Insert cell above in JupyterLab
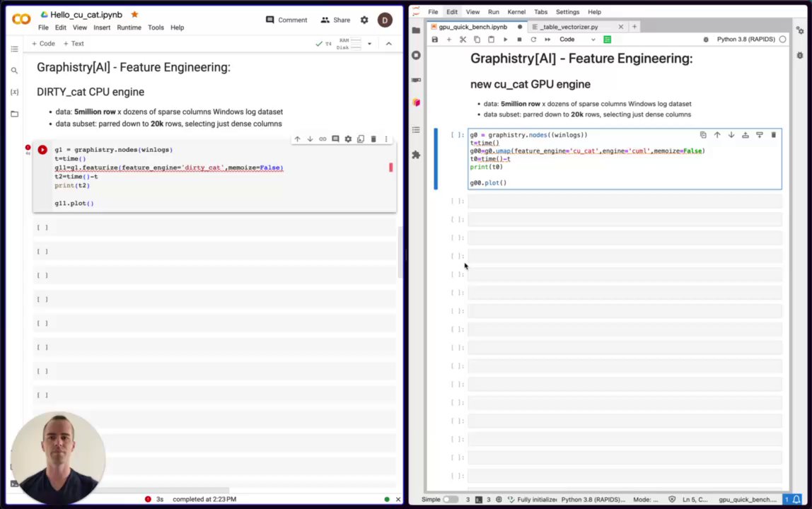This screenshot has width=812, height=509. (x=746, y=135)
